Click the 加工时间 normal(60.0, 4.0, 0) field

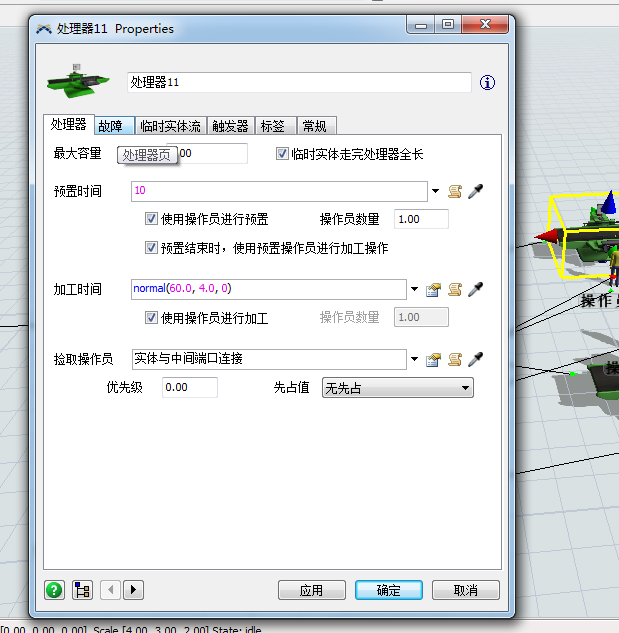(269, 289)
